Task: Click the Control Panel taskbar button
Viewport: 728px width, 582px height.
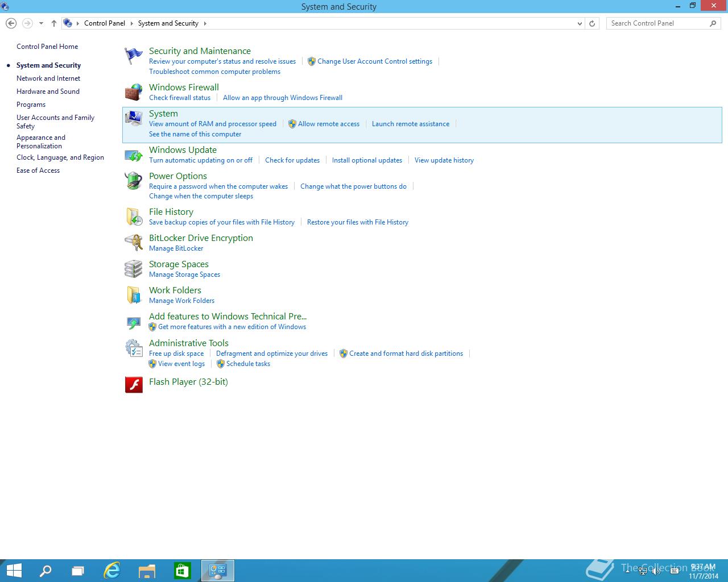Action: tap(218, 571)
